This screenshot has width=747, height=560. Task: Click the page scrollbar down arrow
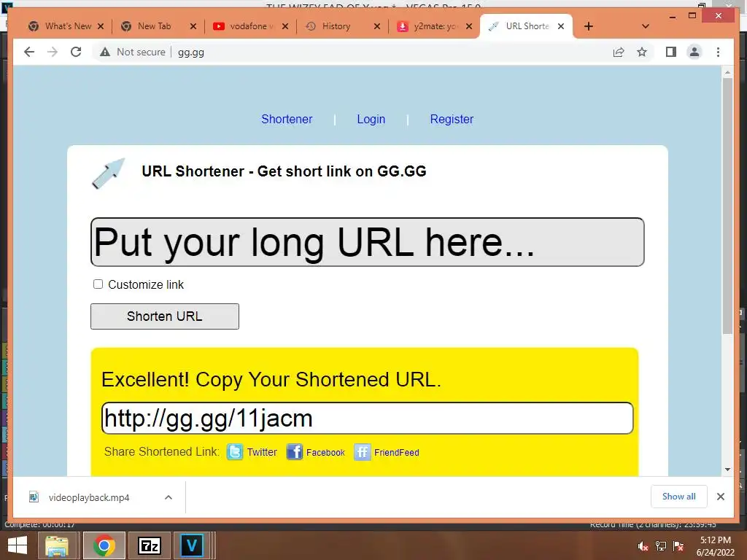click(x=727, y=470)
